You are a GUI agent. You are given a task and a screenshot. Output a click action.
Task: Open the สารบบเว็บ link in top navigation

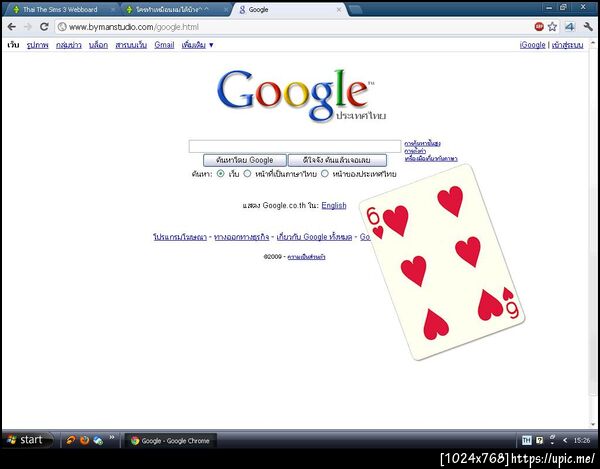click(131, 45)
